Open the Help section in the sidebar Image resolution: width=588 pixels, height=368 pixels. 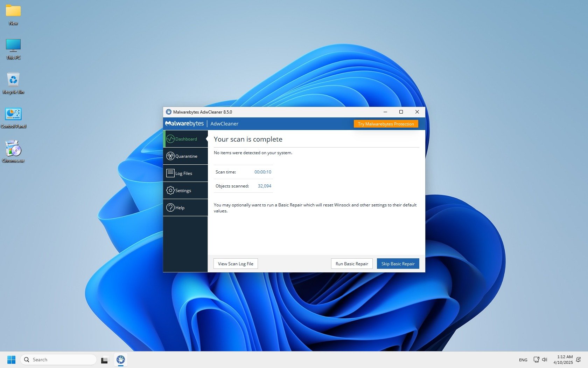[x=185, y=207]
